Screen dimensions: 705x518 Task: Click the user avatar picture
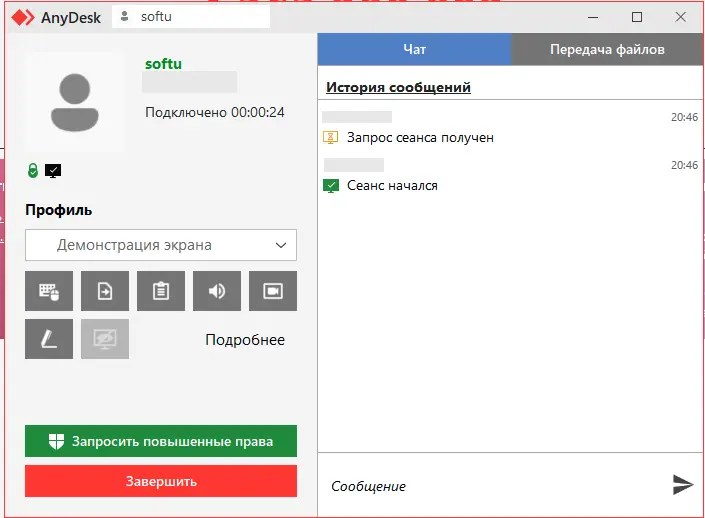pos(75,103)
